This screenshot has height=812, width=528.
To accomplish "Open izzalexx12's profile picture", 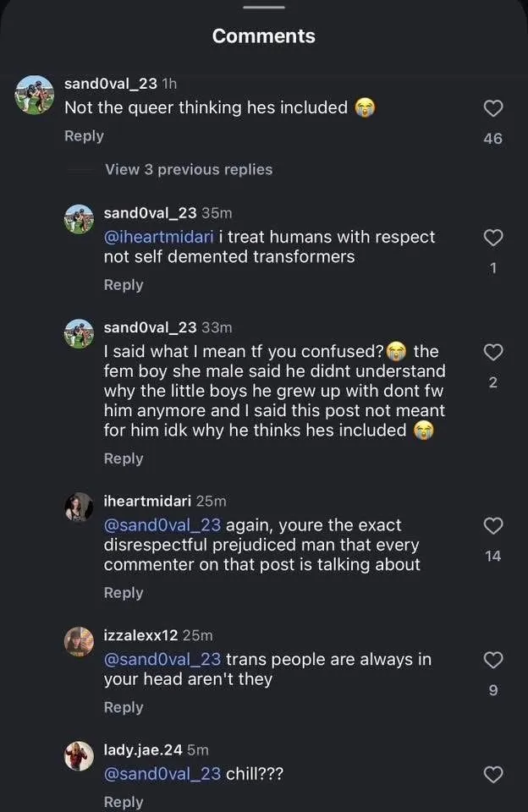I will (x=79, y=642).
